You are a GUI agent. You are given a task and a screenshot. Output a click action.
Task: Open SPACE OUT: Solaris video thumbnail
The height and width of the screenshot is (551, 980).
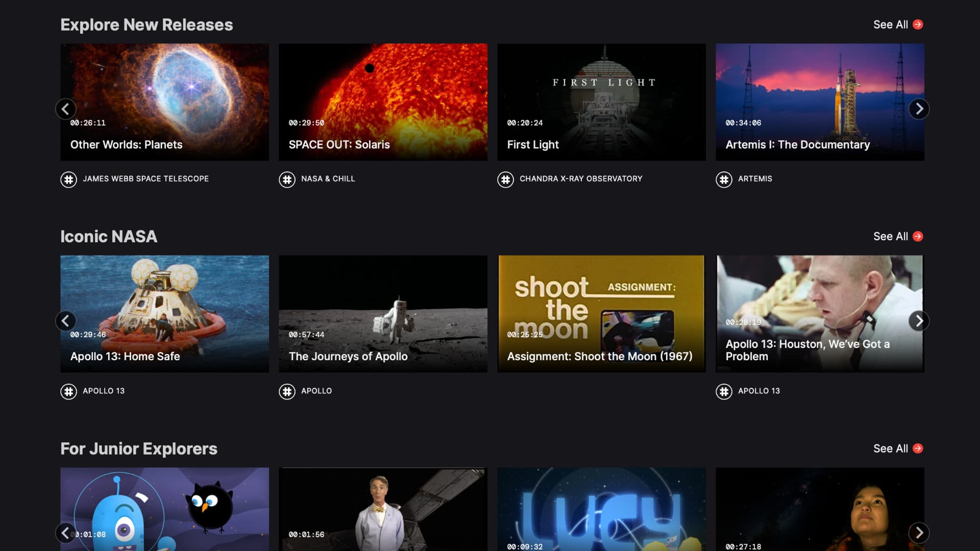383,102
